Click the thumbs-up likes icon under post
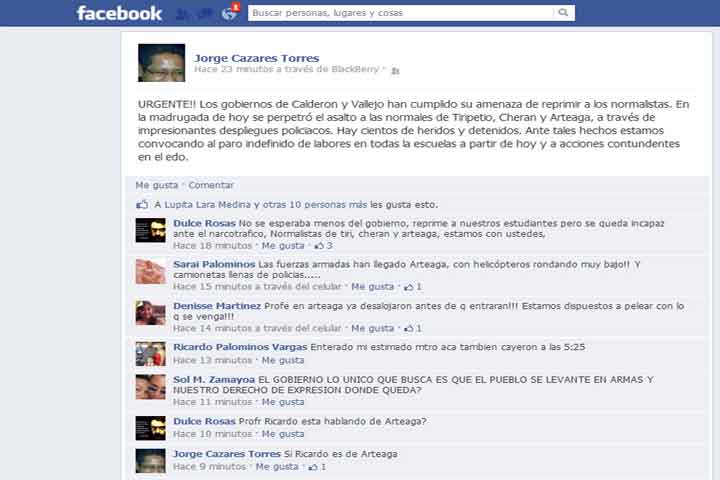The width and height of the screenshot is (720, 480). tap(142, 204)
